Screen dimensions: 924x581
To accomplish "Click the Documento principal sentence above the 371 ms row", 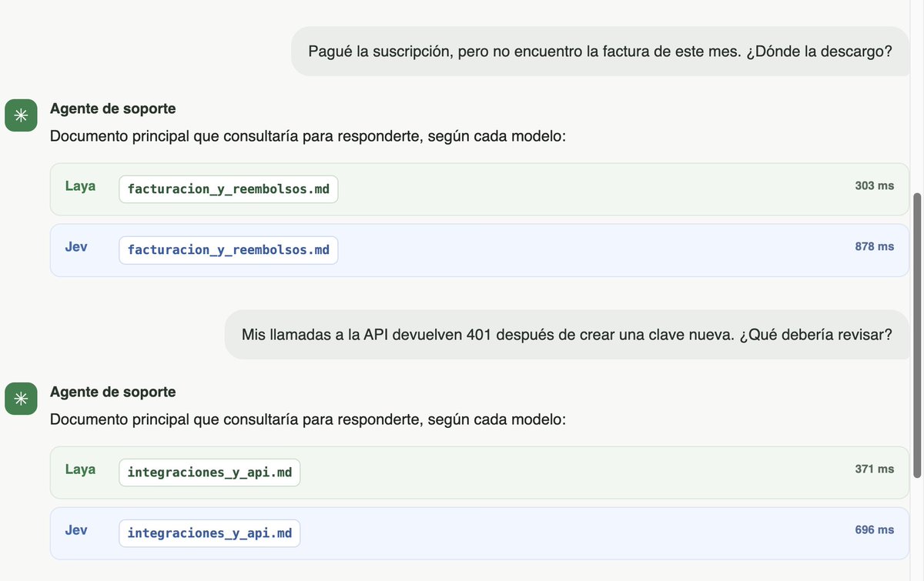I will tap(308, 420).
